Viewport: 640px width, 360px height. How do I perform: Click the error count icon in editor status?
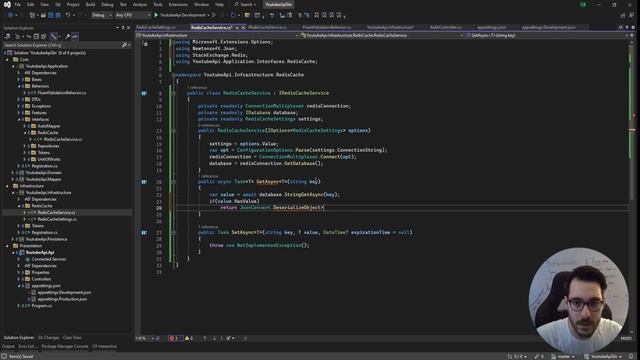(x=173, y=338)
